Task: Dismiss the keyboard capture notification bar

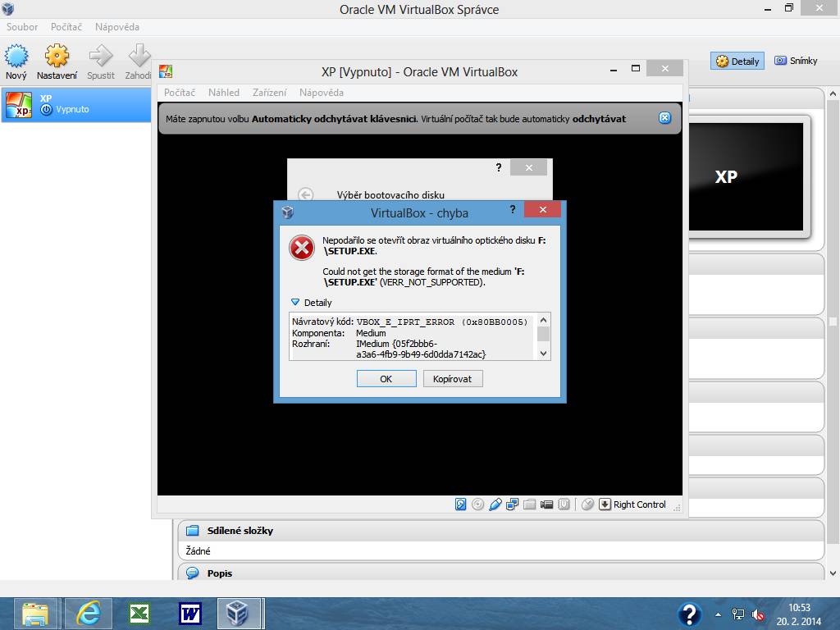Action: point(664,118)
